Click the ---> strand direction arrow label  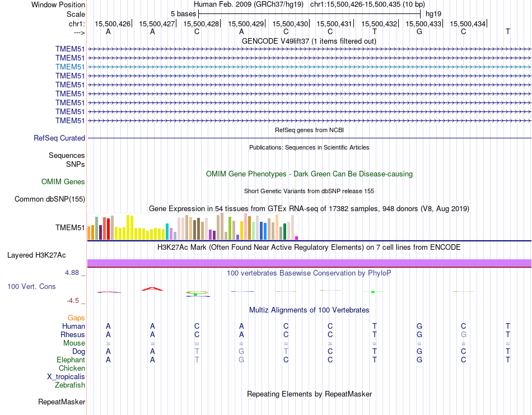79,32
